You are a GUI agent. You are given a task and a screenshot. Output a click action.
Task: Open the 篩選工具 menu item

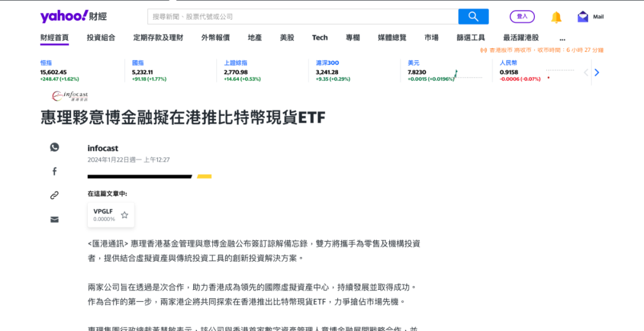pos(470,38)
